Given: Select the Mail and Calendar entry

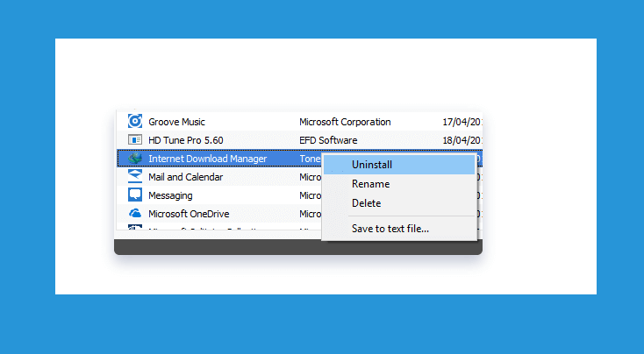Looking at the screenshot, I should tap(186, 177).
